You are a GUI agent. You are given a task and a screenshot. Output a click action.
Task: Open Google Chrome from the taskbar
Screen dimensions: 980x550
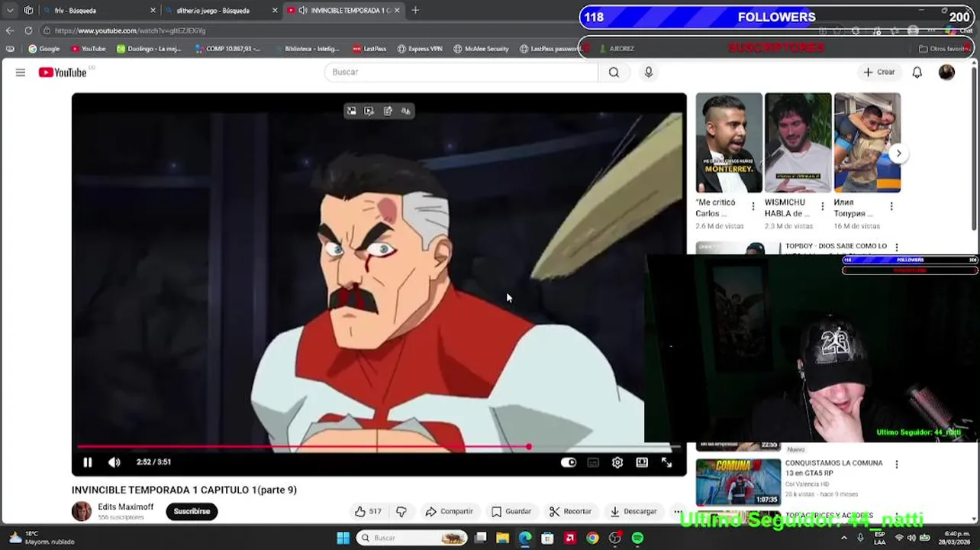click(592, 539)
